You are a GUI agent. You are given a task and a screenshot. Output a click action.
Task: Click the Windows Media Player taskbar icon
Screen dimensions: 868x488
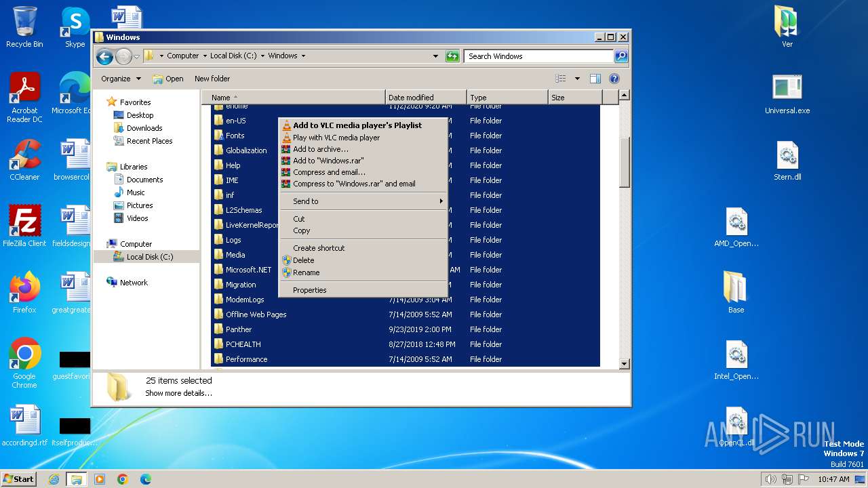[100, 479]
